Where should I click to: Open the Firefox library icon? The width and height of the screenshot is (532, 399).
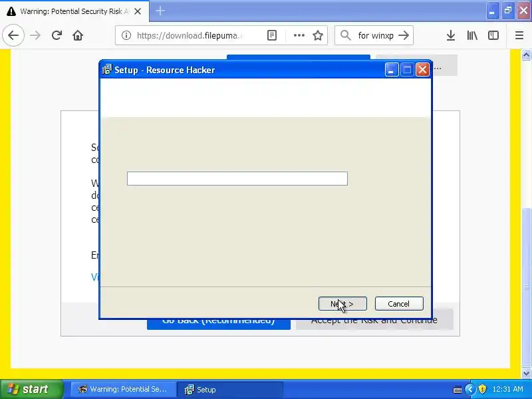[472, 35]
